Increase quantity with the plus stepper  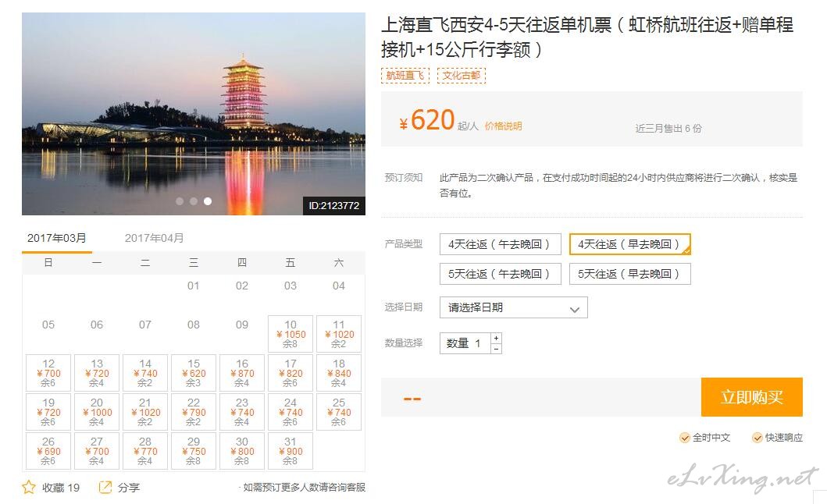point(497,338)
